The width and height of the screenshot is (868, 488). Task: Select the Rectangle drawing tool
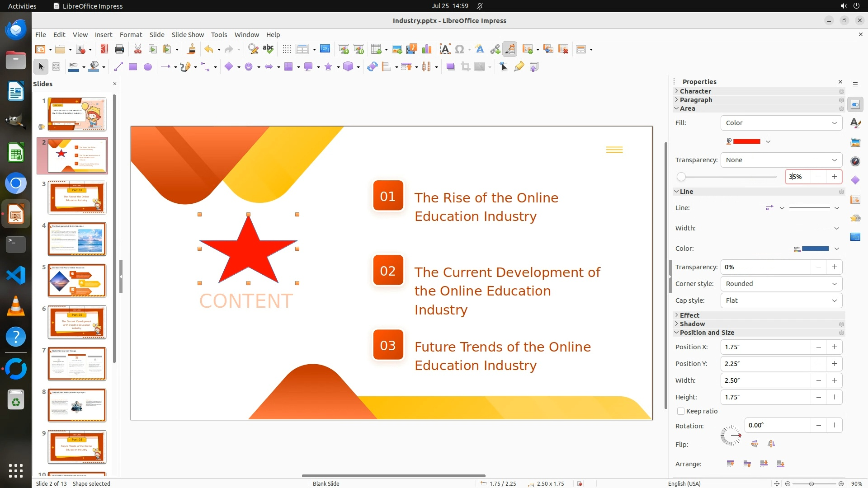[133, 67]
